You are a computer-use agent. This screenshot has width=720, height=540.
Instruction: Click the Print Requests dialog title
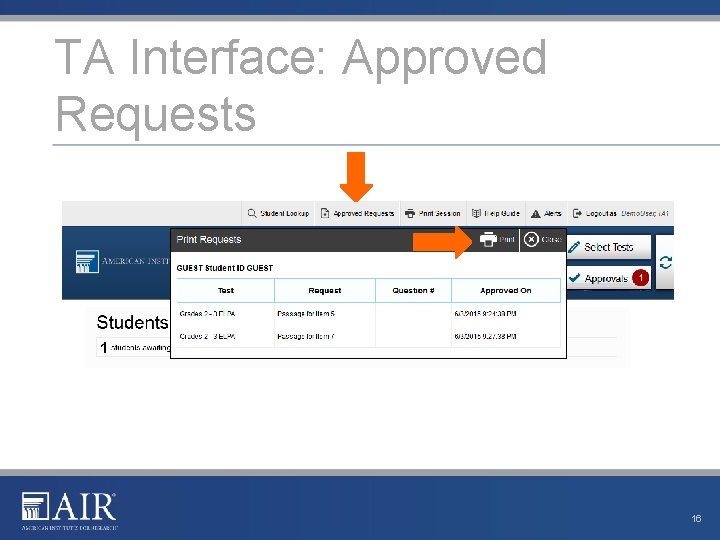coord(208,240)
